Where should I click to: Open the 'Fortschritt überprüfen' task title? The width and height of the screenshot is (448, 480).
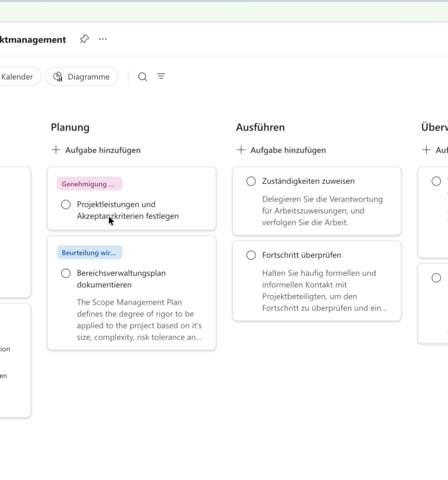pyautogui.click(x=301, y=255)
